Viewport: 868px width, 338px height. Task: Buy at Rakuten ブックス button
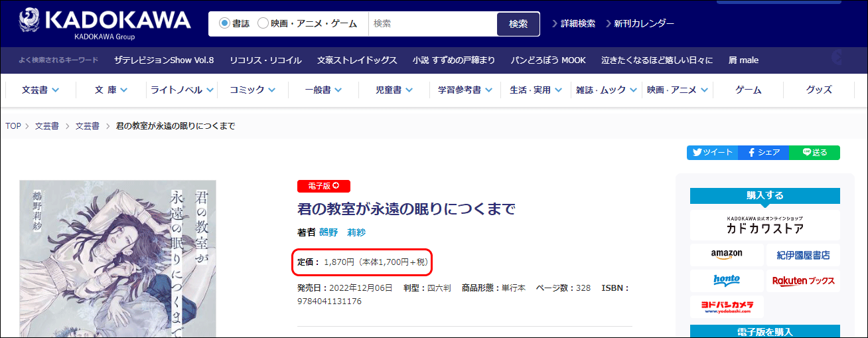click(803, 280)
